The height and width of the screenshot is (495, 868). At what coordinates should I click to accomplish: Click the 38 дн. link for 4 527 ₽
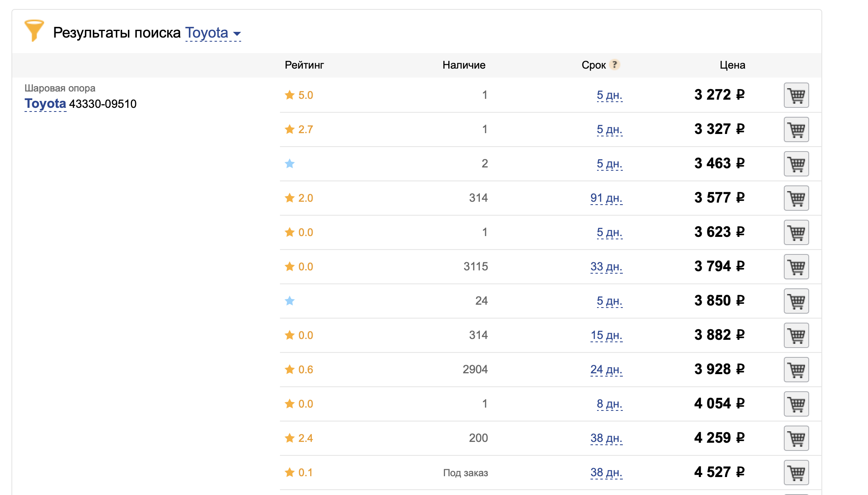click(x=606, y=473)
